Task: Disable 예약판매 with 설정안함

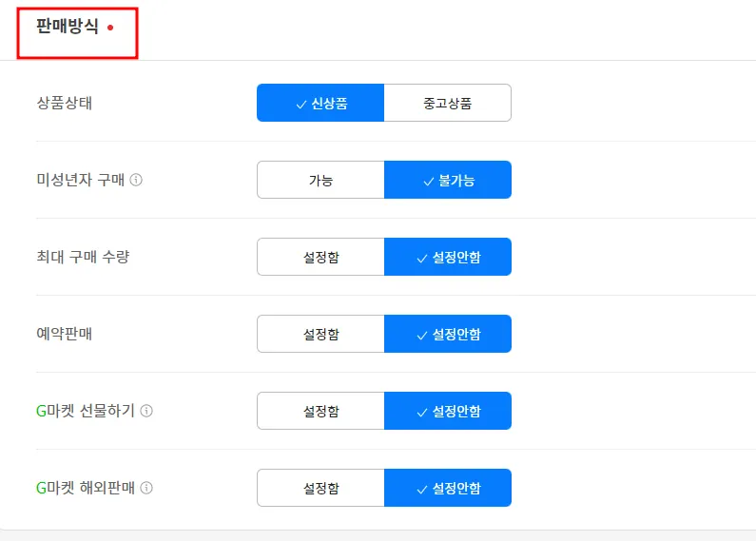Action: click(447, 334)
